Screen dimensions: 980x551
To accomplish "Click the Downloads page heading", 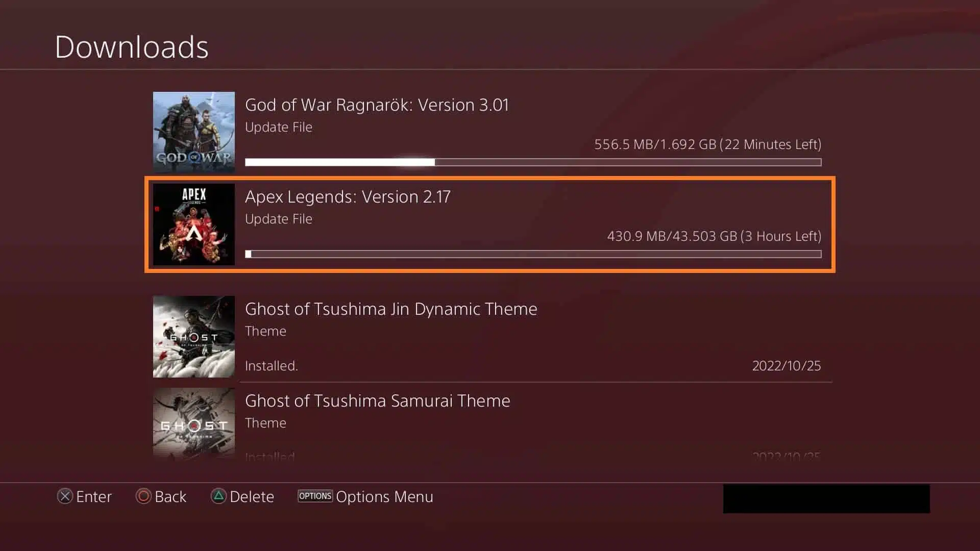I will point(132,47).
